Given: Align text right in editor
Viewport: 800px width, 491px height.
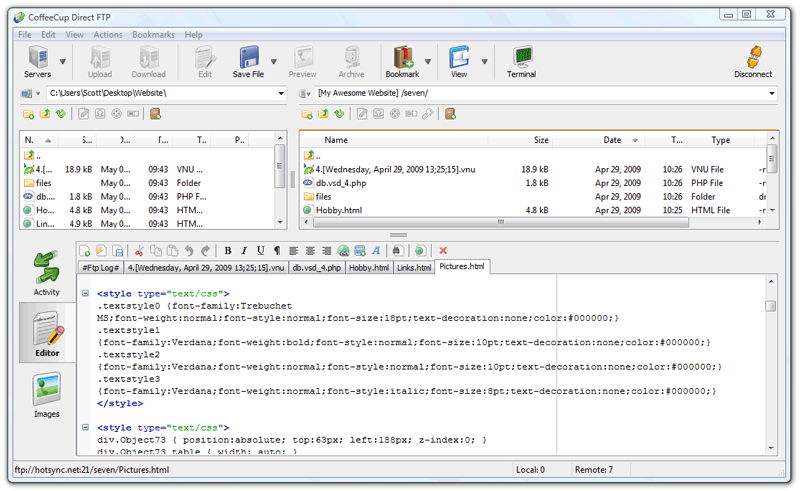Looking at the screenshot, I should [x=326, y=251].
